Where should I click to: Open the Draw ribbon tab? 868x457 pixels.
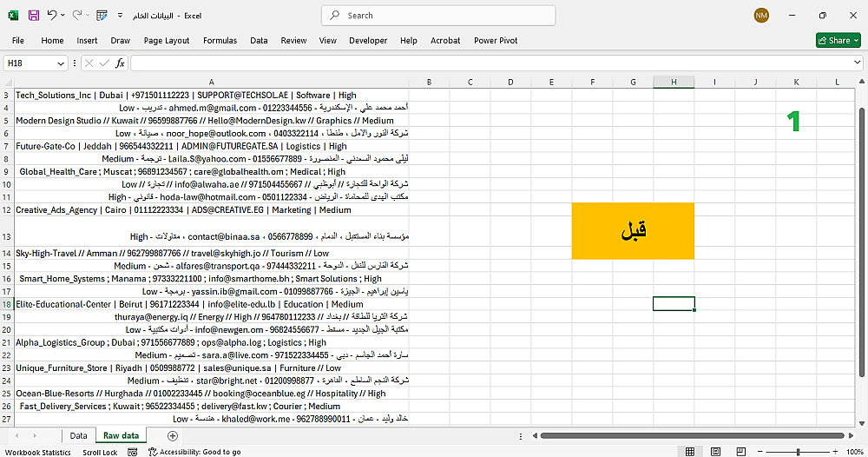(x=120, y=41)
